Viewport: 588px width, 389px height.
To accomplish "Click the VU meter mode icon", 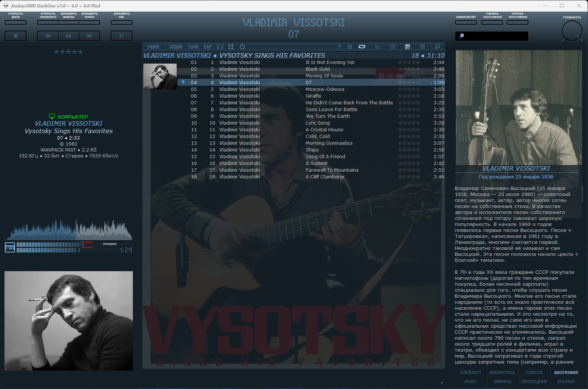I will pos(10,248).
